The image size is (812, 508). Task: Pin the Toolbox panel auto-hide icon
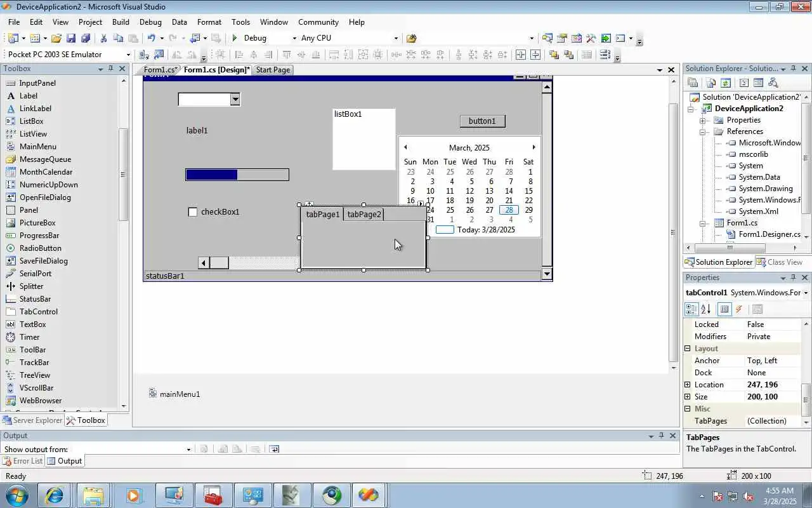(112, 69)
